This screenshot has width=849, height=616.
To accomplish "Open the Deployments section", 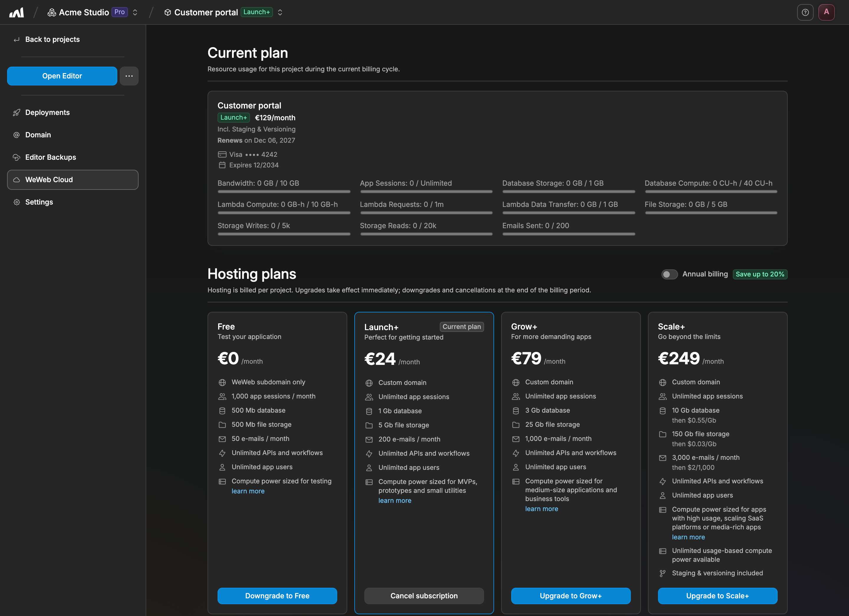I will [73, 113].
